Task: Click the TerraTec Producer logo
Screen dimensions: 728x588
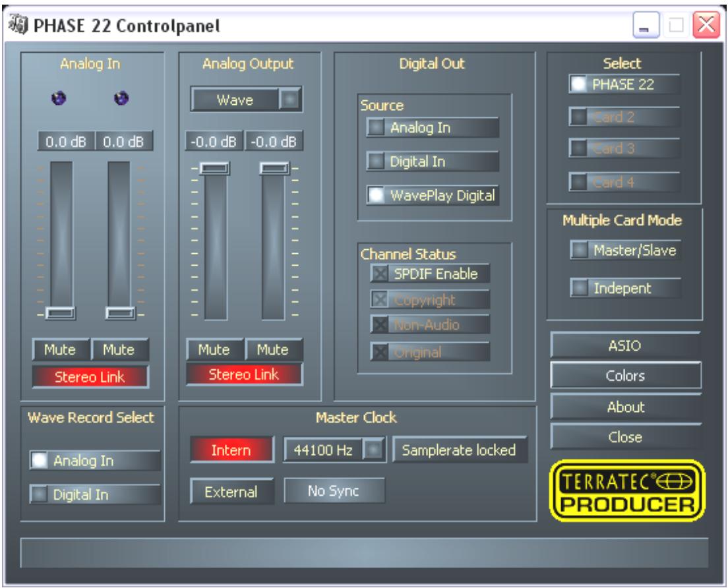Action: [627, 490]
